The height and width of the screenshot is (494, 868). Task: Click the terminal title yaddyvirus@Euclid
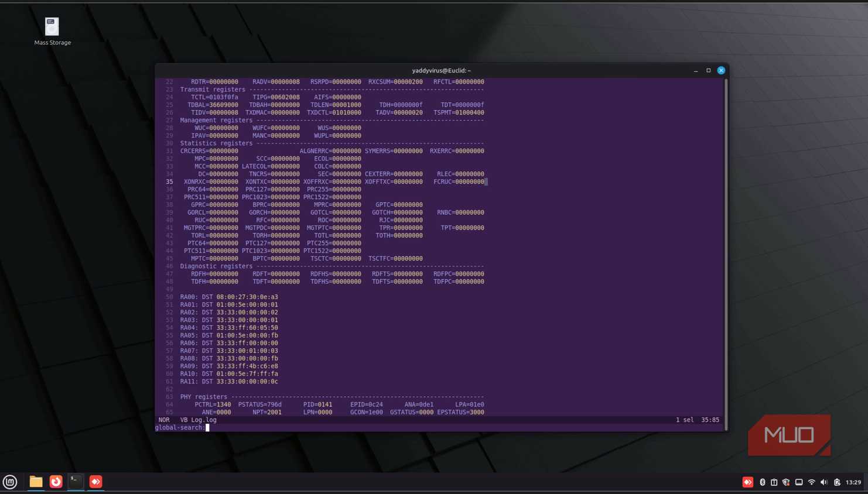(x=441, y=70)
